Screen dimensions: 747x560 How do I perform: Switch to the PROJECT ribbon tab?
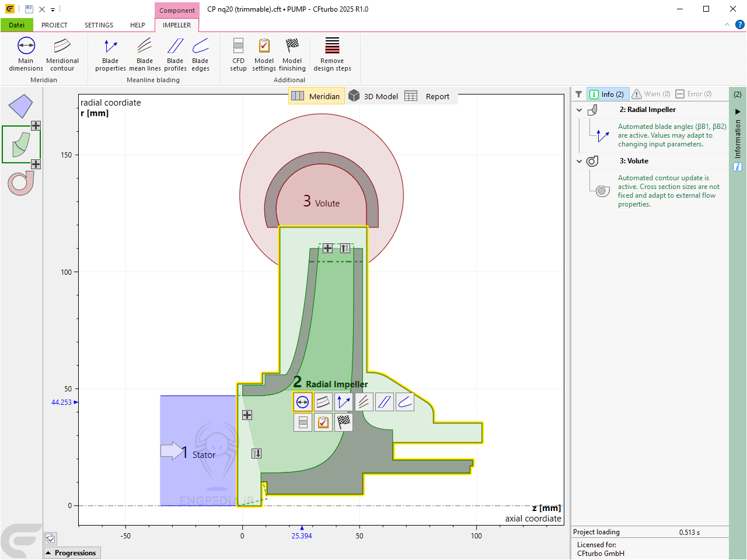pyautogui.click(x=54, y=25)
